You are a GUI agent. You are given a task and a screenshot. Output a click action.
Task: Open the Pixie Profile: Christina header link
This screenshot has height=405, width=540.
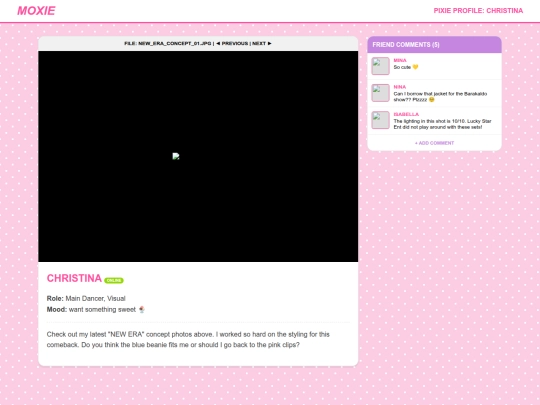(478, 11)
